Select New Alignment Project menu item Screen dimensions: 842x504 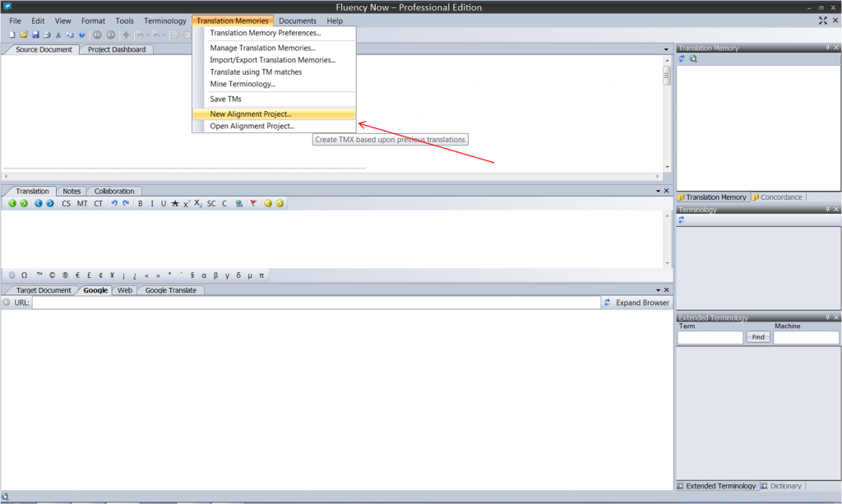tap(274, 113)
